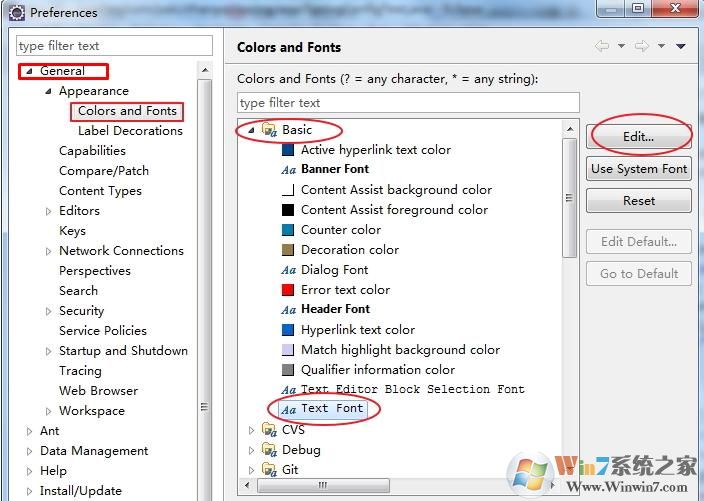Select Active hyperlink text color swatch
This screenshot has height=501, width=704.
[x=288, y=150]
